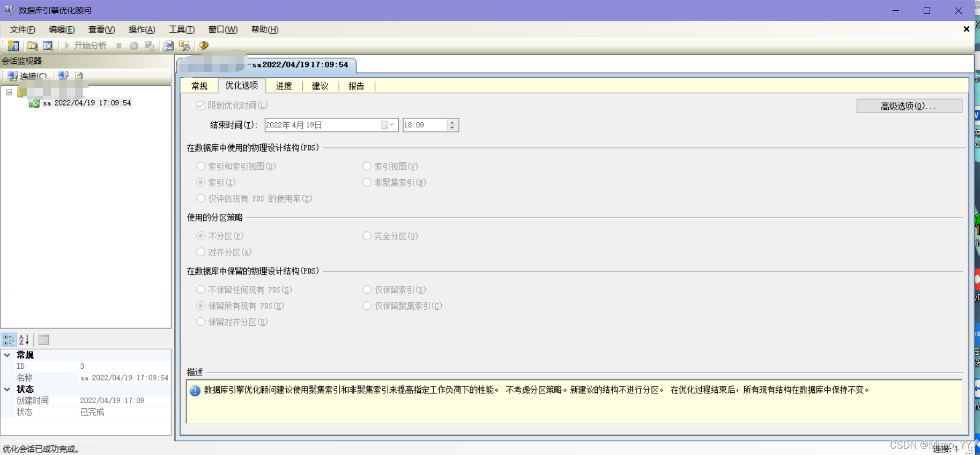Click the duplicate session report icon
This screenshot has width=980, height=455.
pos(168,46)
